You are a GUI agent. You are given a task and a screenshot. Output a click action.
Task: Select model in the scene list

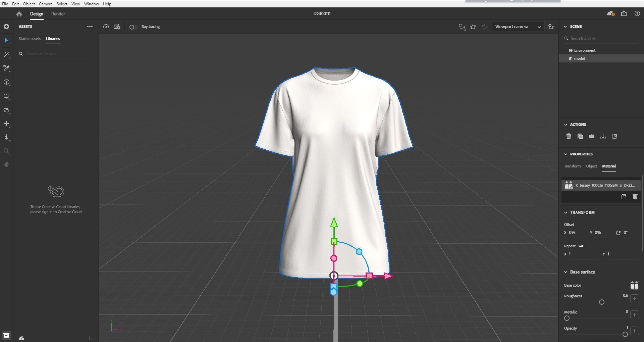pyautogui.click(x=601, y=58)
